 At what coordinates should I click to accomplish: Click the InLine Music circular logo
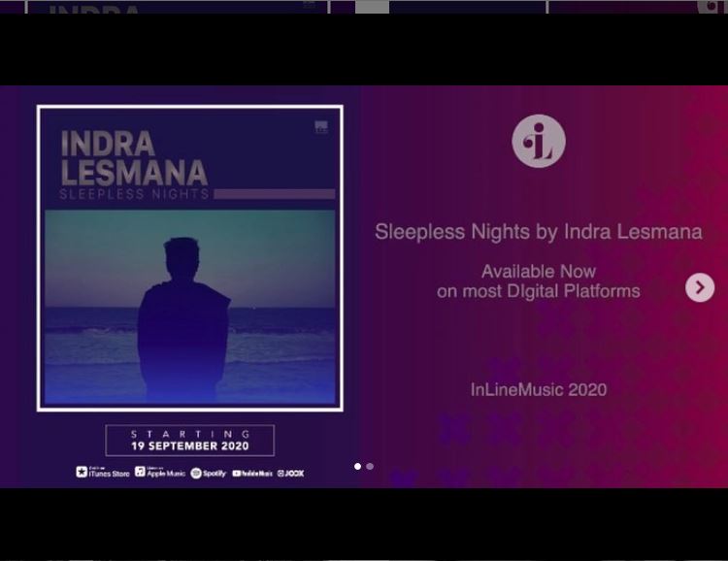[539, 141]
